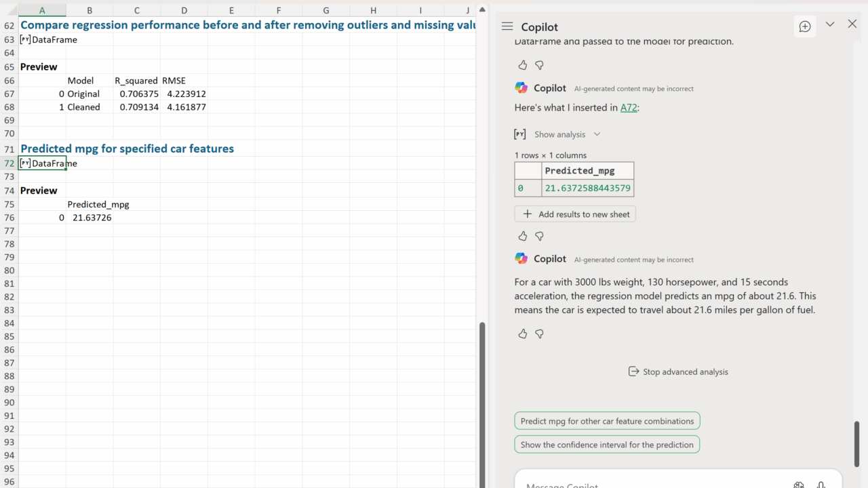This screenshot has width=868, height=488.
Task: Select column D header
Action: click(184, 10)
